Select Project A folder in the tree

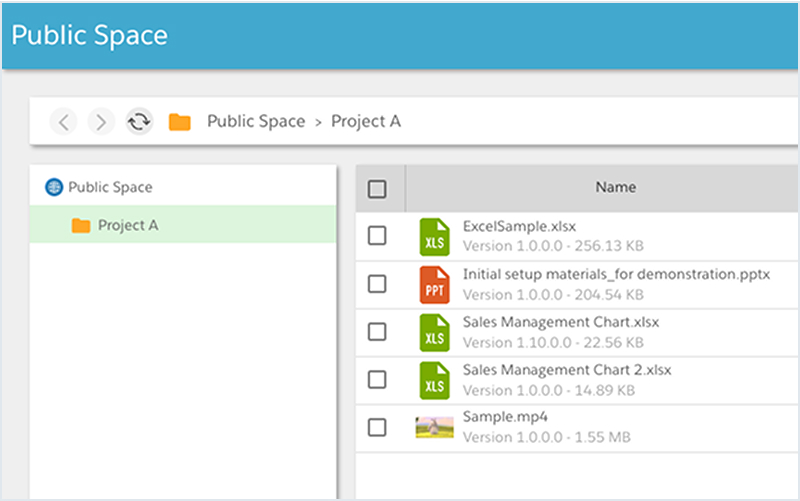tap(183, 224)
